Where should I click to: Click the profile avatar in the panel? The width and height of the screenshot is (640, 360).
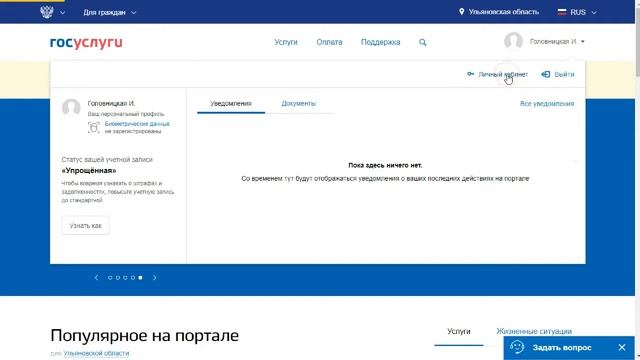[x=71, y=107]
